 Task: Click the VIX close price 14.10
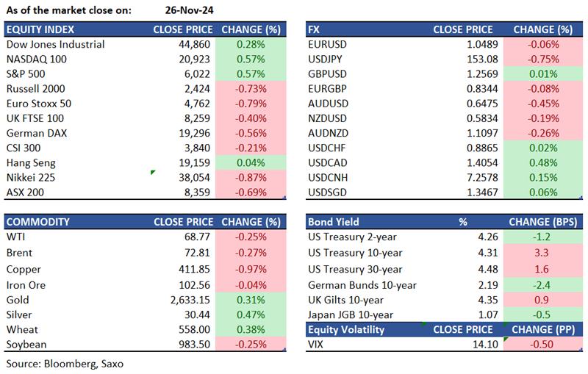[481, 345]
